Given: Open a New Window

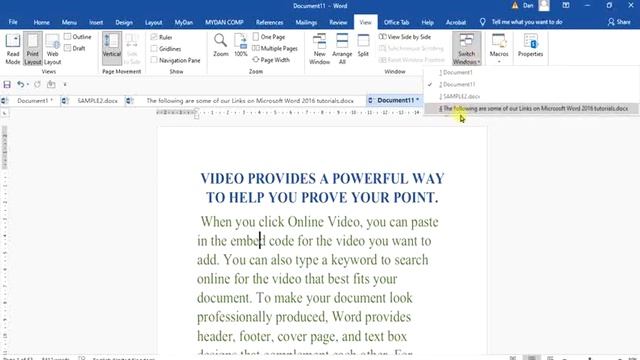Looking at the screenshot, I should click(319, 49).
